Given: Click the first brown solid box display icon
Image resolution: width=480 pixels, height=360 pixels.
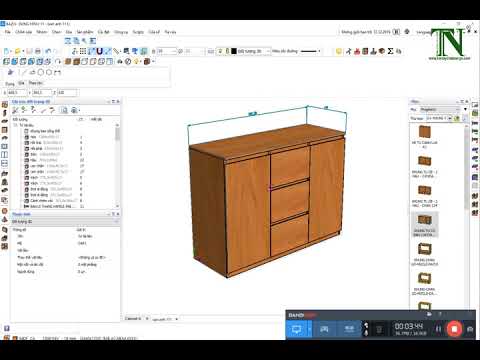Looking at the screenshot, I should click(x=68, y=62).
